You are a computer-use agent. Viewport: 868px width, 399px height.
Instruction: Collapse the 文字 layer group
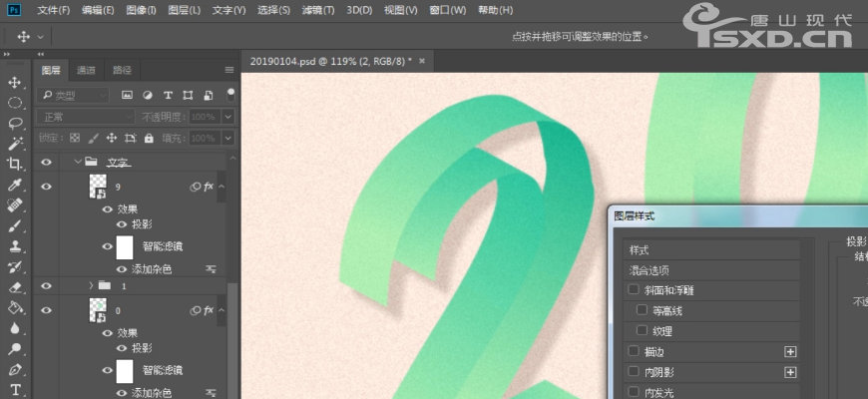[x=77, y=162]
